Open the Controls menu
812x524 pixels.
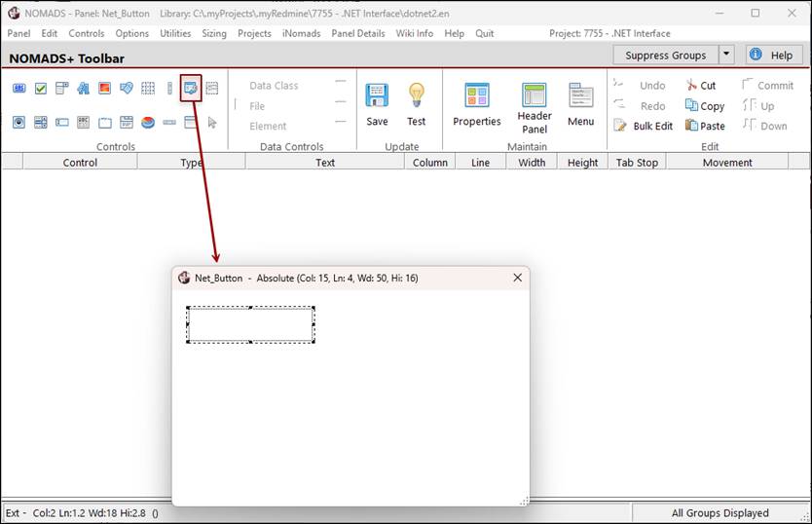click(x=87, y=33)
